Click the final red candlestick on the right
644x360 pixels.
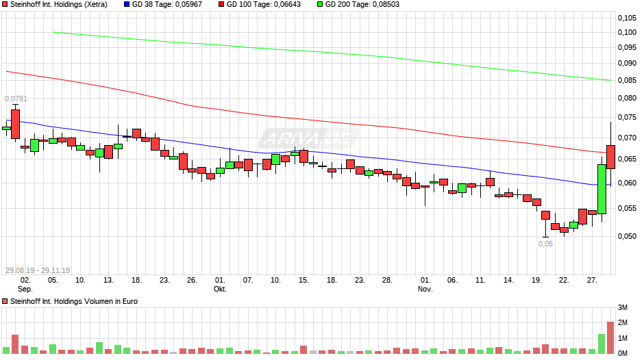pos(610,157)
